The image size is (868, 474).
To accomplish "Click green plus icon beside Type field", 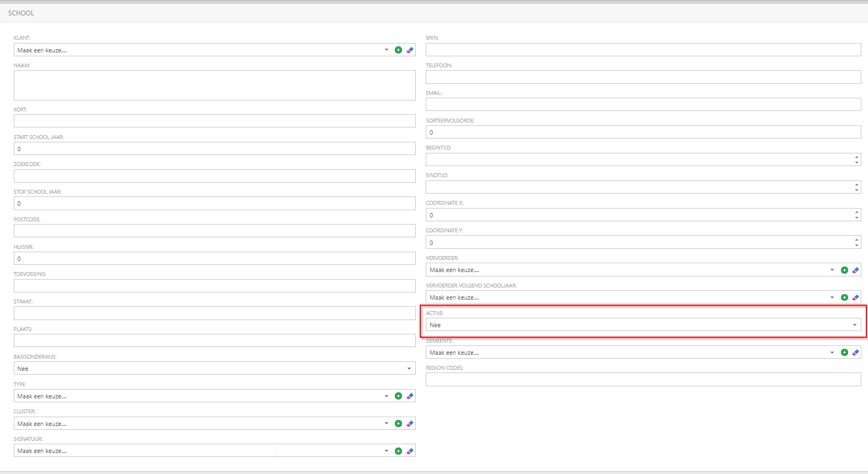I will pos(398,396).
